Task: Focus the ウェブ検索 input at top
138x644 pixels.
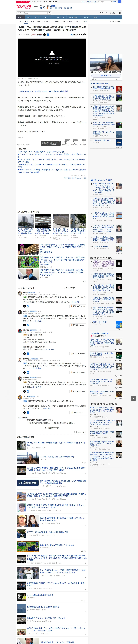Action: point(104,2)
